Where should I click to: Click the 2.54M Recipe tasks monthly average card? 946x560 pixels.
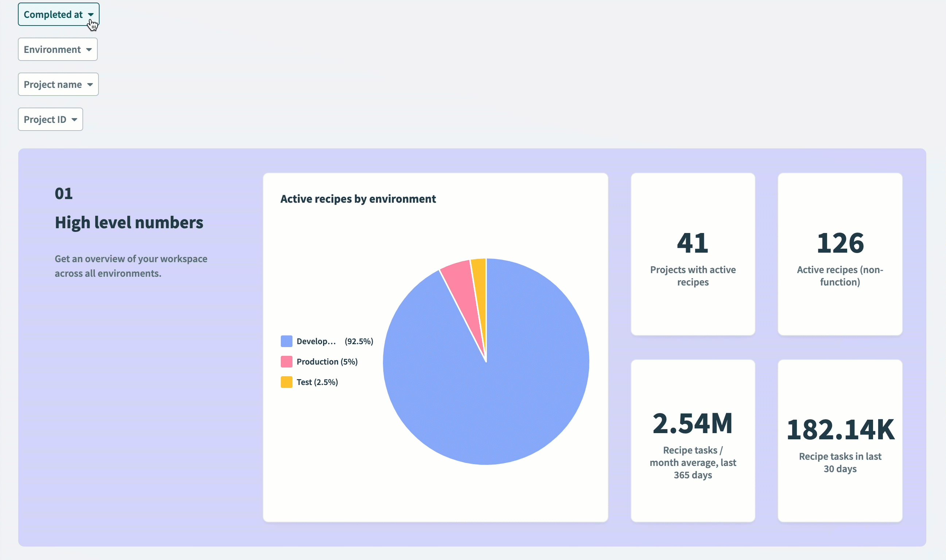pos(693,441)
